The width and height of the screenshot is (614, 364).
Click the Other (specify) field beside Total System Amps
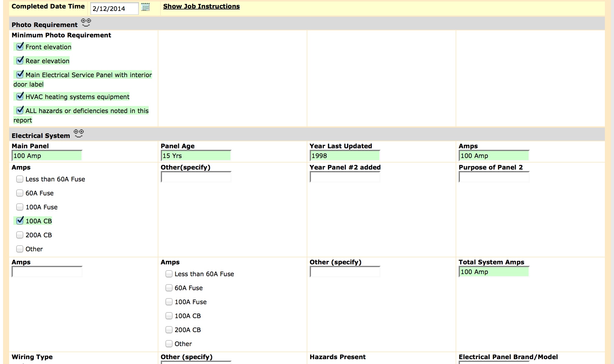click(345, 272)
